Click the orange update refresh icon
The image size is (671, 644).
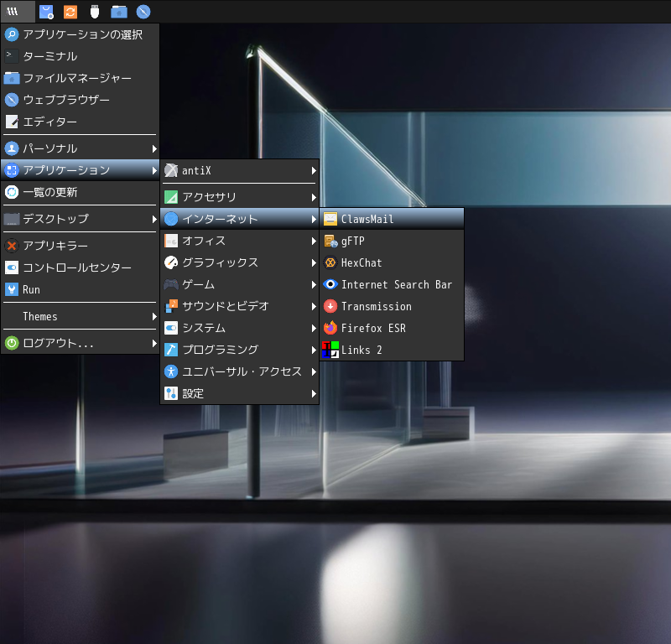[x=70, y=12]
